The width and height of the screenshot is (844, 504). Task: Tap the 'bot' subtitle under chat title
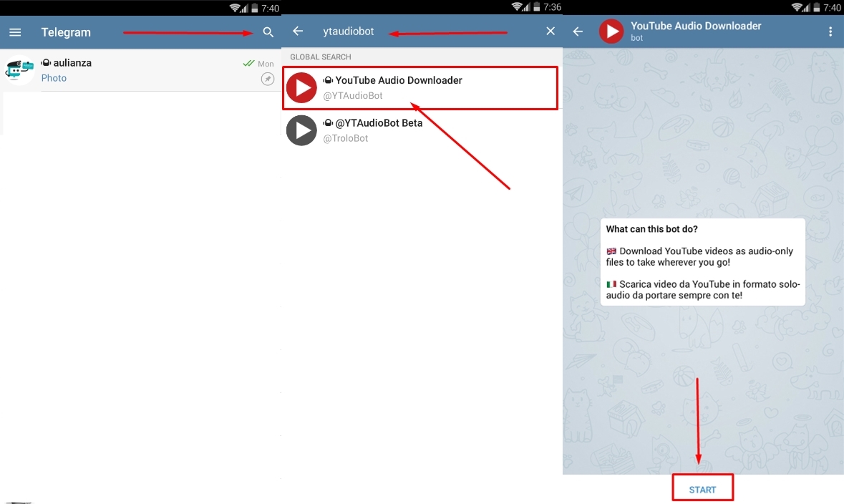point(637,38)
